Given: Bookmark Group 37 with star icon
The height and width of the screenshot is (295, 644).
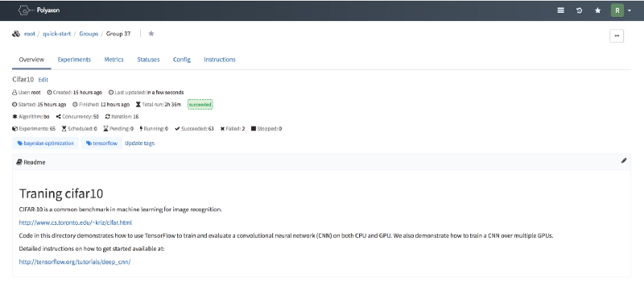Looking at the screenshot, I should click(x=151, y=34).
